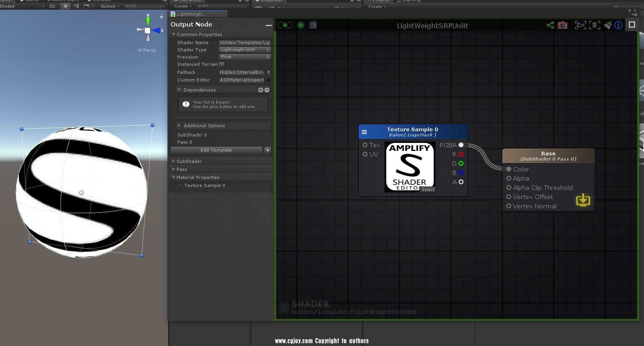Add a dependency with plus icon
The width and height of the screenshot is (644, 346).
[261, 90]
